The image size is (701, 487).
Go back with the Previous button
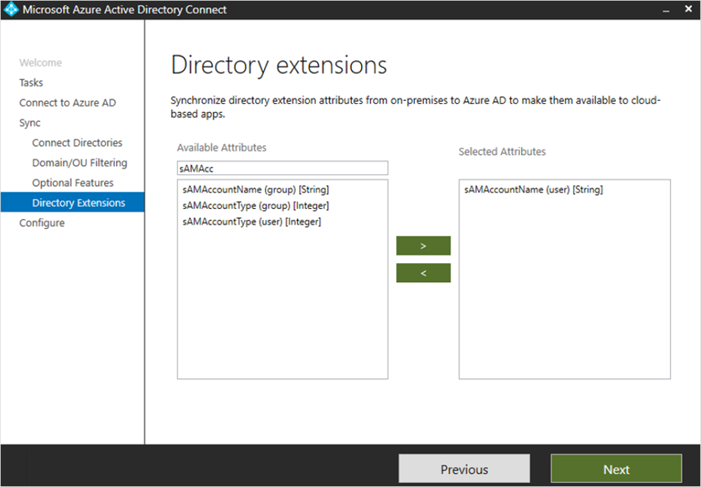(x=464, y=469)
